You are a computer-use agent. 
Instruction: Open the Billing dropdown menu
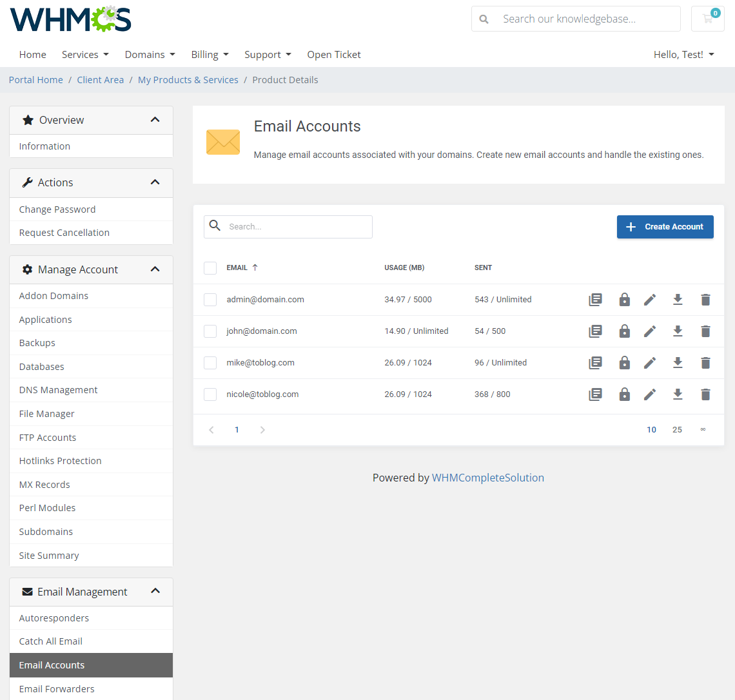[210, 54]
